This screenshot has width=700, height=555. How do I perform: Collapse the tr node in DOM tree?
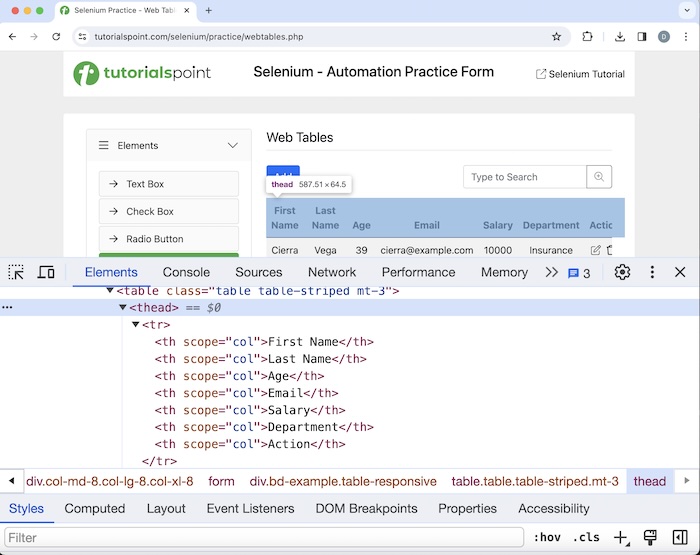136,325
